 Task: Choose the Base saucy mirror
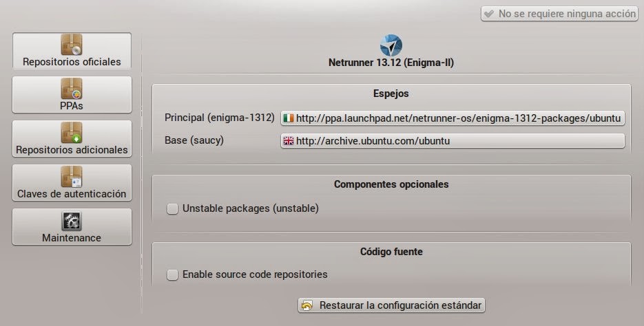point(453,141)
